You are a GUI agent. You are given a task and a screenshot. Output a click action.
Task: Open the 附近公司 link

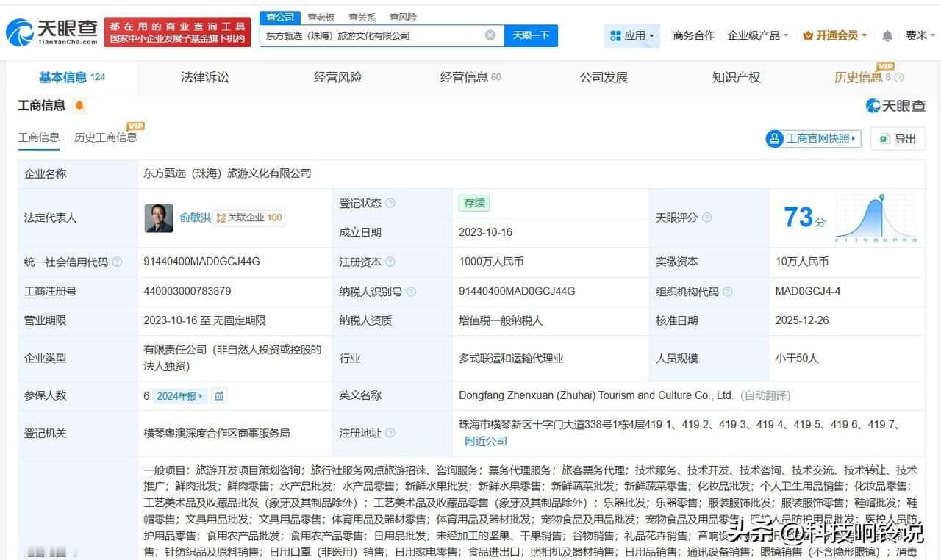[486, 441]
